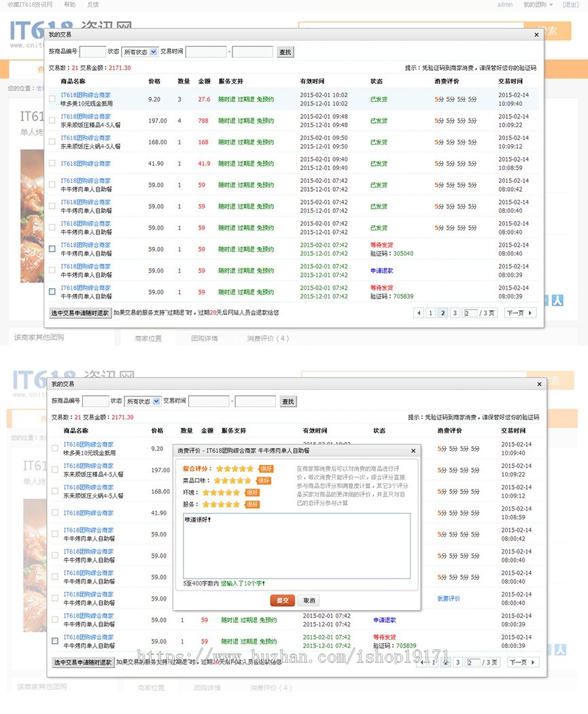
Task: Go to page 1 in upper window pagination
Action: pyautogui.click(x=430, y=313)
